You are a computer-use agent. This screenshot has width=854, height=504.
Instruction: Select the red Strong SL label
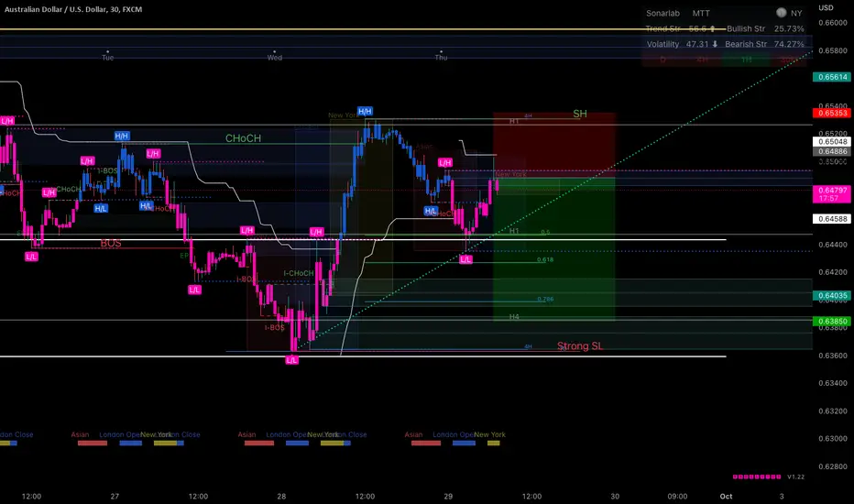click(x=580, y=346)
